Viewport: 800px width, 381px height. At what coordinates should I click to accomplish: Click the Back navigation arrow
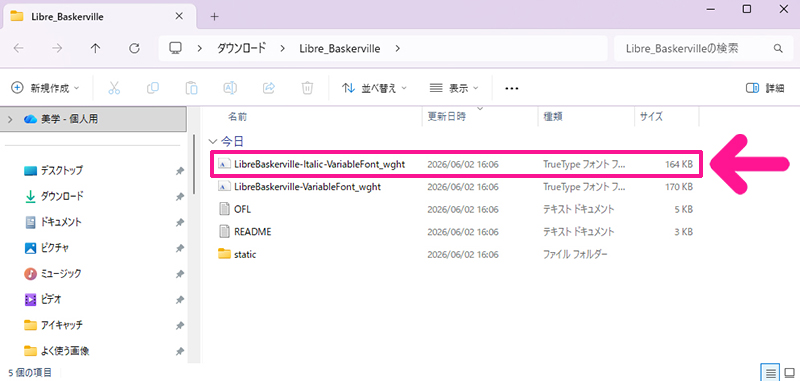(x=18, y=48)
